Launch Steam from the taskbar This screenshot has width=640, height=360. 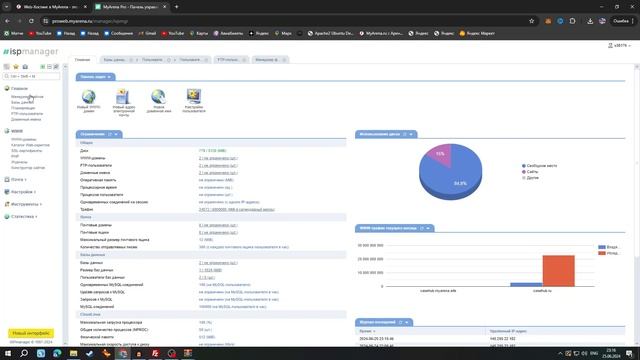(x=90, y=353)
